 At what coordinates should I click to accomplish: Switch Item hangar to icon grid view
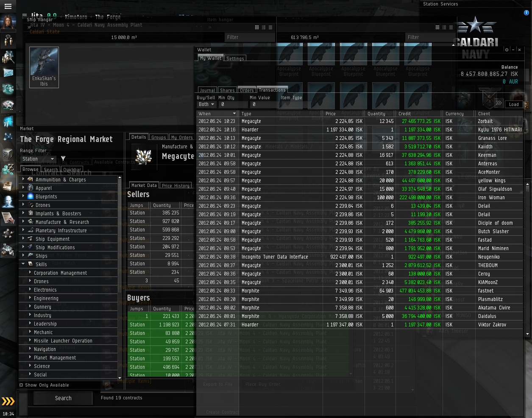pos(437,27)
